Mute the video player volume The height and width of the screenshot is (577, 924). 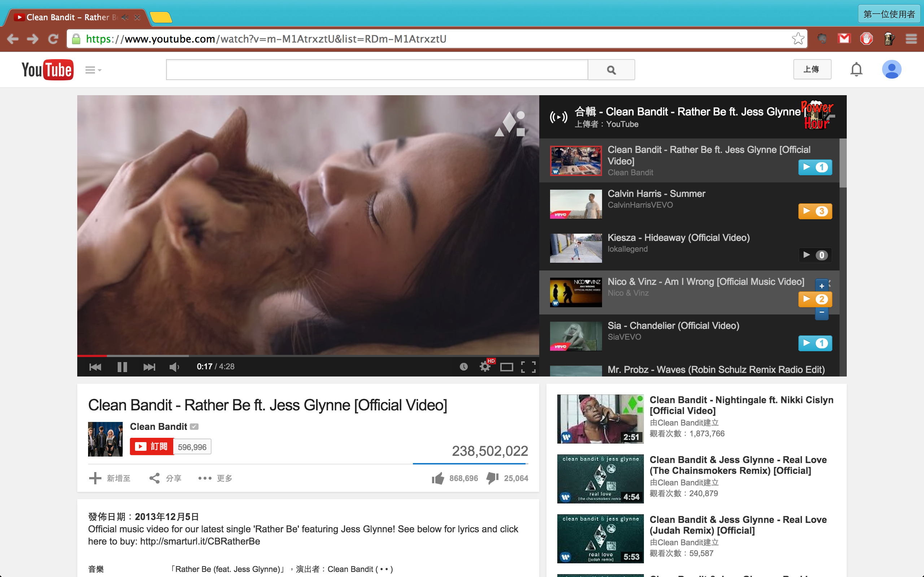pyautogui.click(x=174, y=367)
